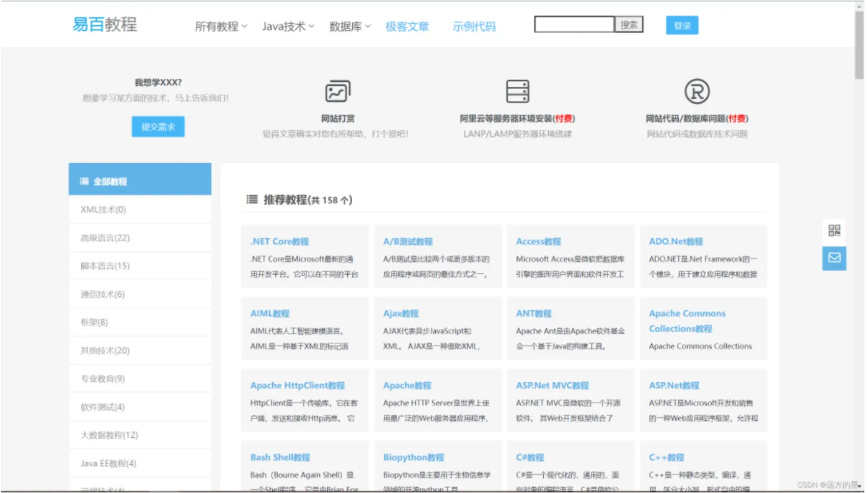Open the Apache教程 link
Viewport: 868px width, 493px height.
tap(407, 385)
